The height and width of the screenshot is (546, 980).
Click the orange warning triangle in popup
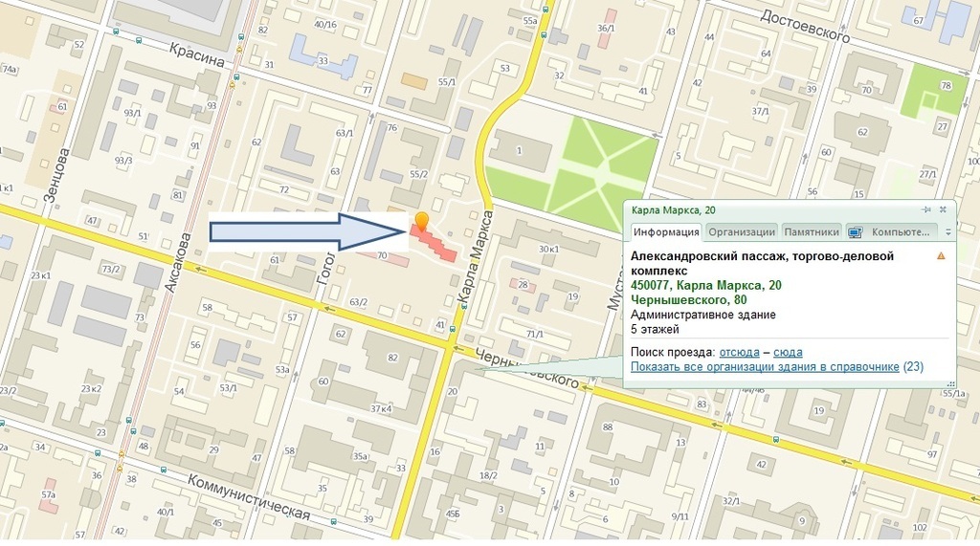tap(941, 256)
